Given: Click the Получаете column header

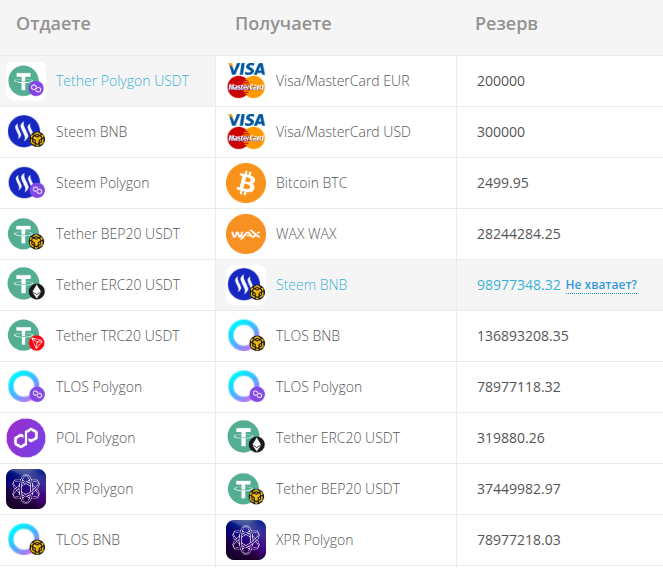Looking at the screenshot, I should (283, 24).
